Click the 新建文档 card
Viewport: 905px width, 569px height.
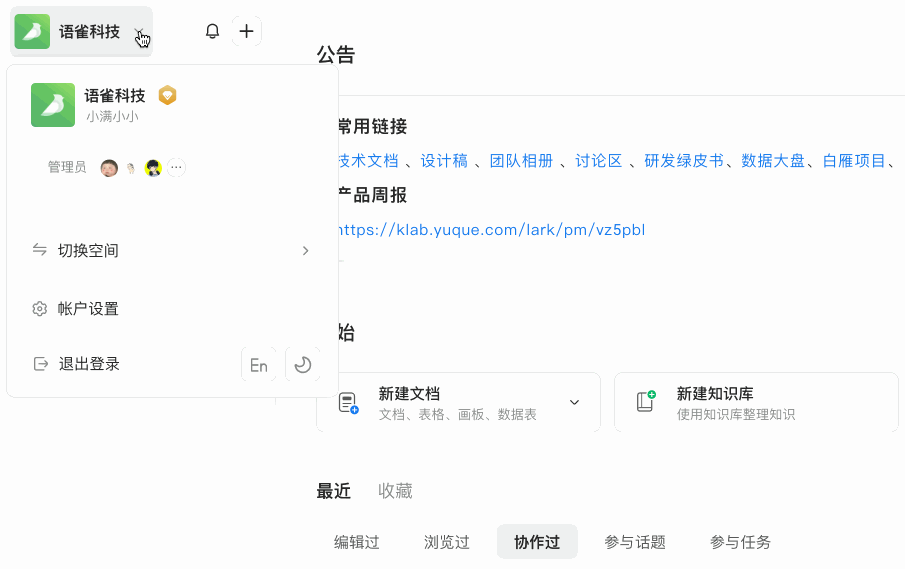458,402
